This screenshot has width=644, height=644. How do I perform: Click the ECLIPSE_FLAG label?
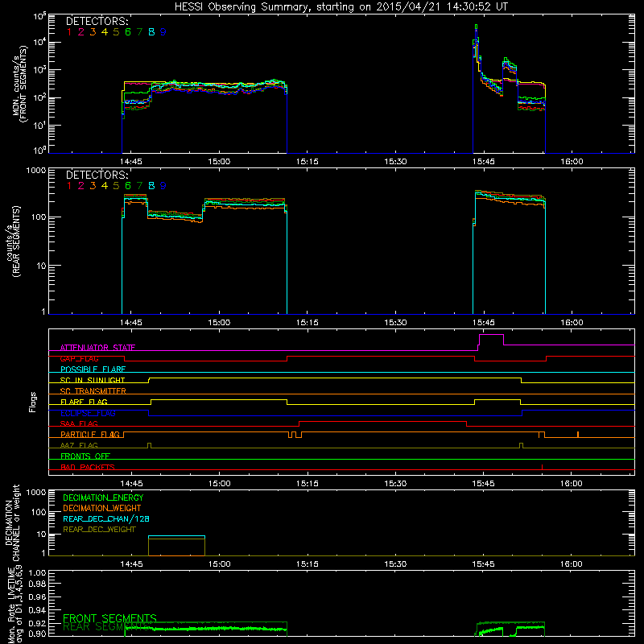click(88, 413)
